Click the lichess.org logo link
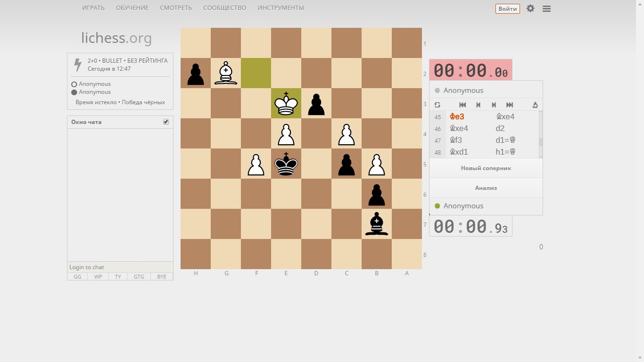644x362 pixels. 116,38
